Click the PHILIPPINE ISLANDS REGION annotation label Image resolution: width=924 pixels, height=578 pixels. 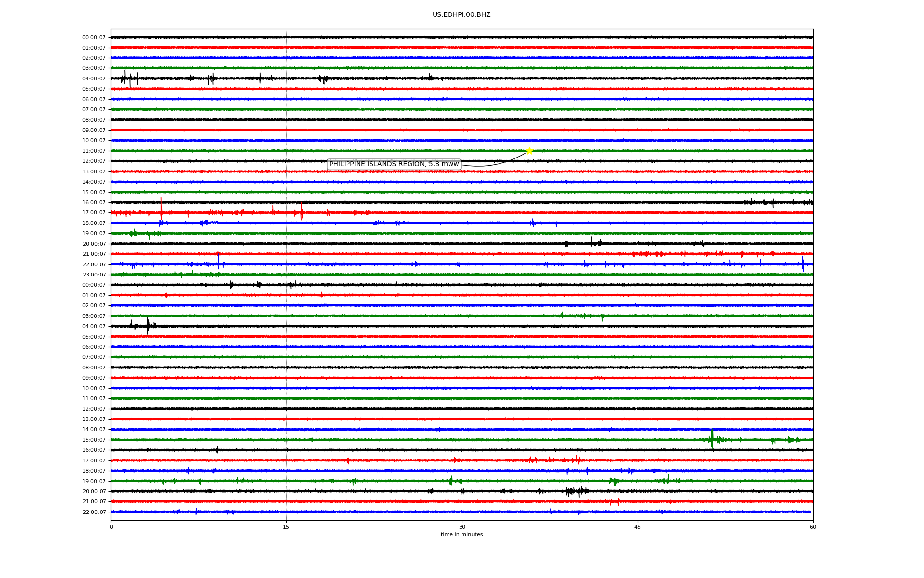[x=394, y=164]
